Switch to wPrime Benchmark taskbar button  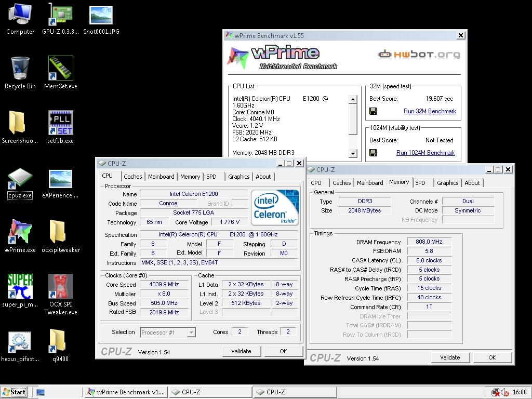pyautogui.click(x=126, y=392)
